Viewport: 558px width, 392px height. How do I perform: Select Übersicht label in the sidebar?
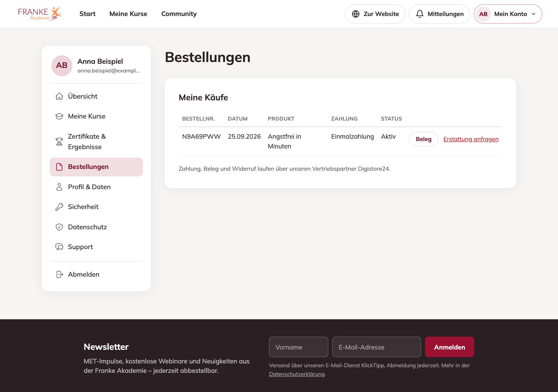(83, 96)
